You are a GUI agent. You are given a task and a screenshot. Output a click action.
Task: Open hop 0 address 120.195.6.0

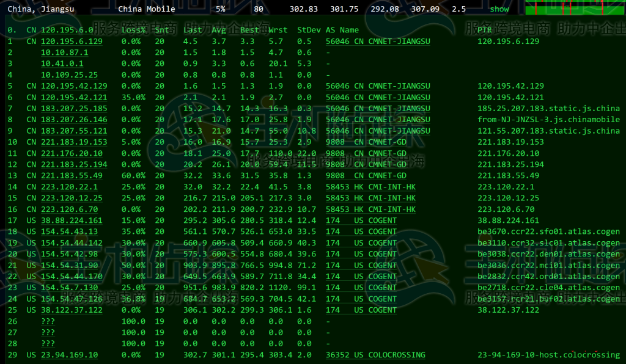point(67,30)
